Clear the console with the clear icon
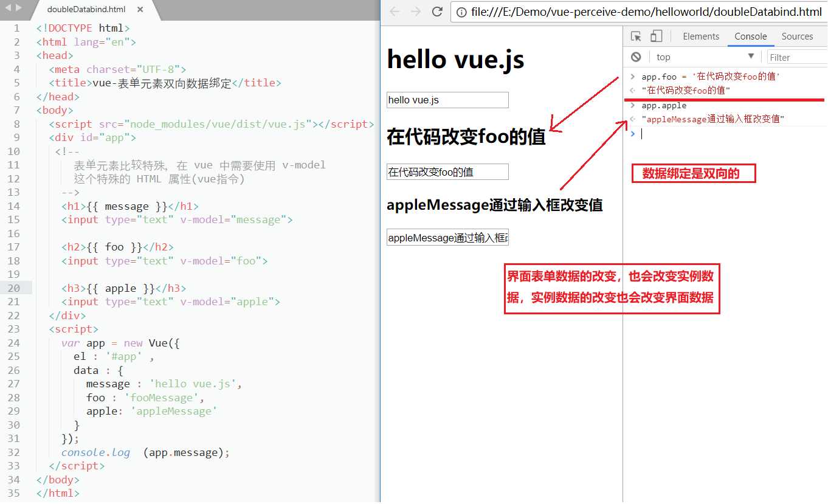 click(636, 57)
